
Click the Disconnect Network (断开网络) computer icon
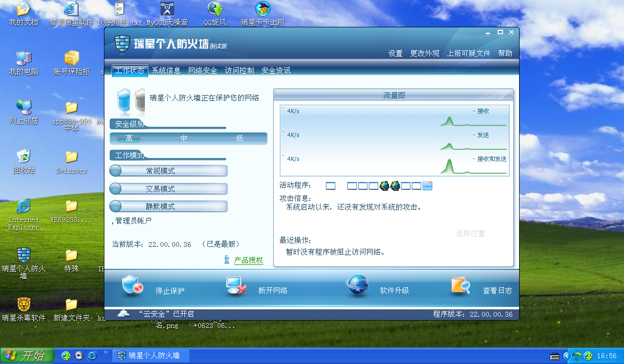[236, 286]
